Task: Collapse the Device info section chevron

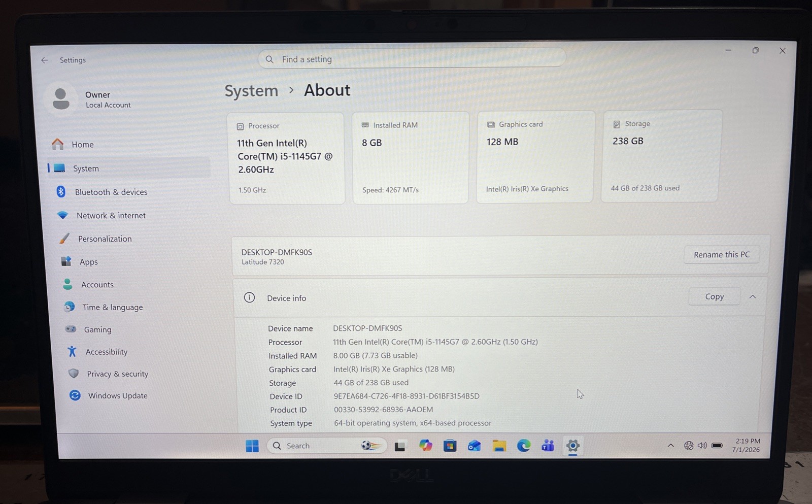Action: click(x=753, y=296)
